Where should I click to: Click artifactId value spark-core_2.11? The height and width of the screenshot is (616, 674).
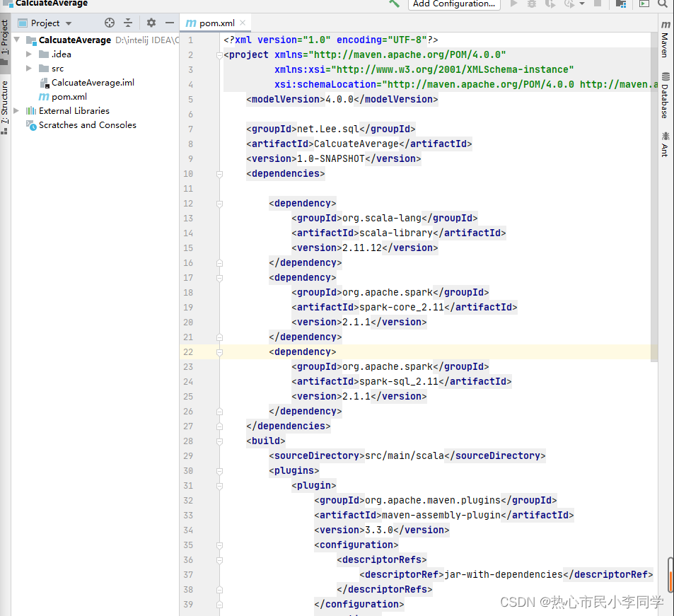(402, 308)
